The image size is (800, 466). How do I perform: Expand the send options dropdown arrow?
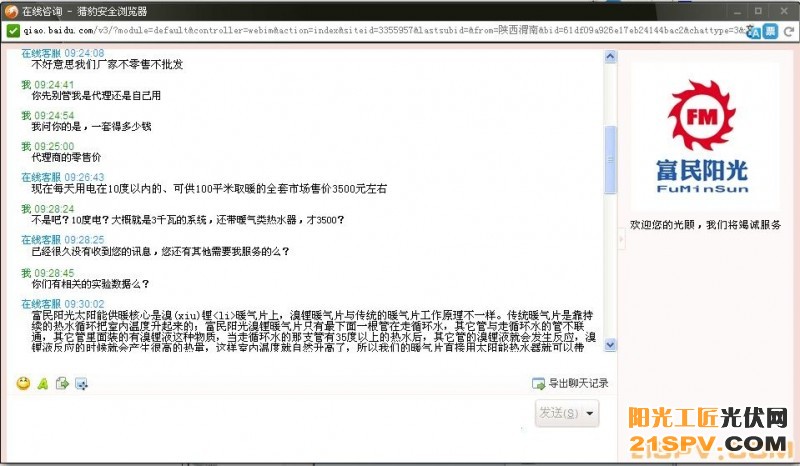tap(590, 413)
